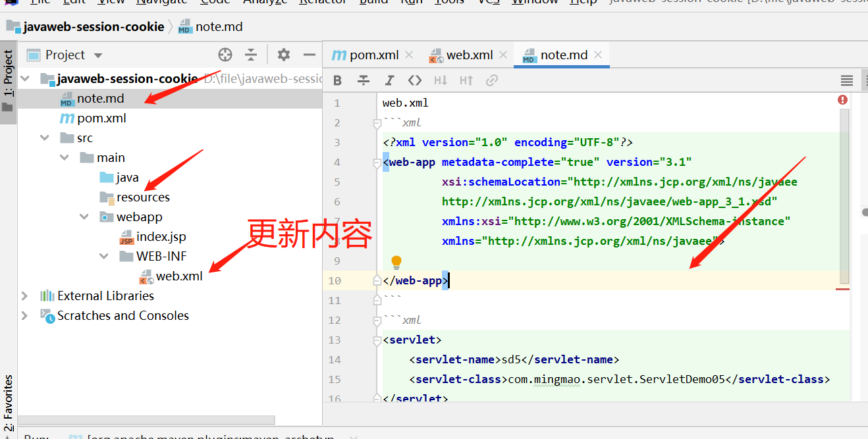
Task: Expand External Libraries node
Action: [x=25, y=296]
